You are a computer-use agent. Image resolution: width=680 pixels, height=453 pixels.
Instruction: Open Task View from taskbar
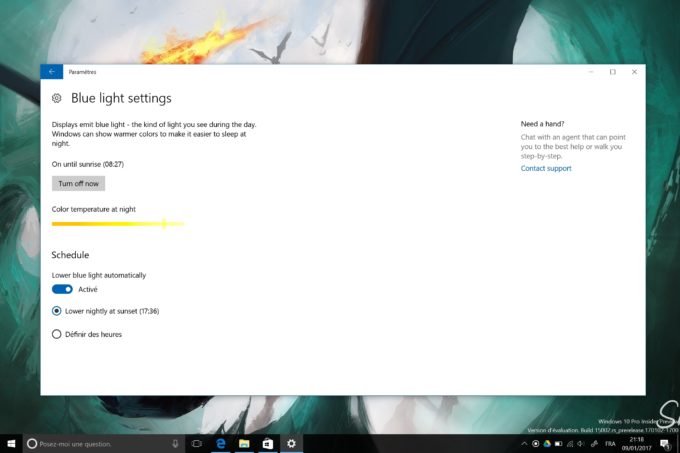click(x=197, y=443)
